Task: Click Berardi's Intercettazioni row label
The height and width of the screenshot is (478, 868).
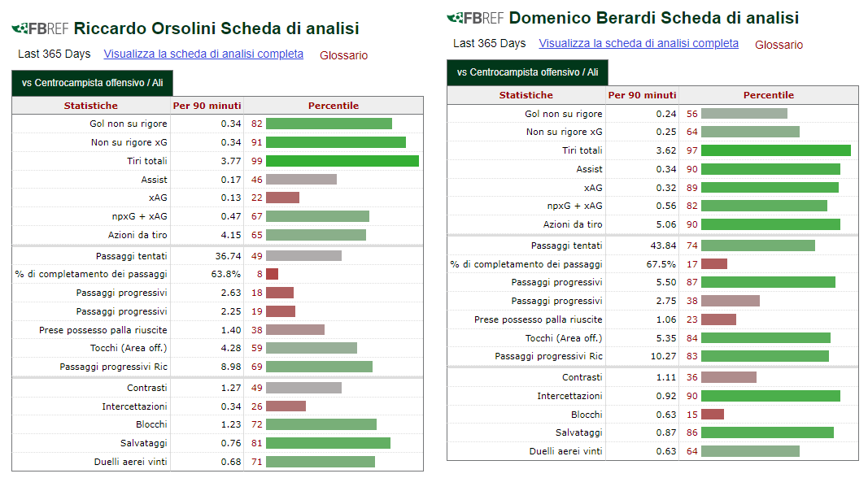Action: (x=569, y=396)
